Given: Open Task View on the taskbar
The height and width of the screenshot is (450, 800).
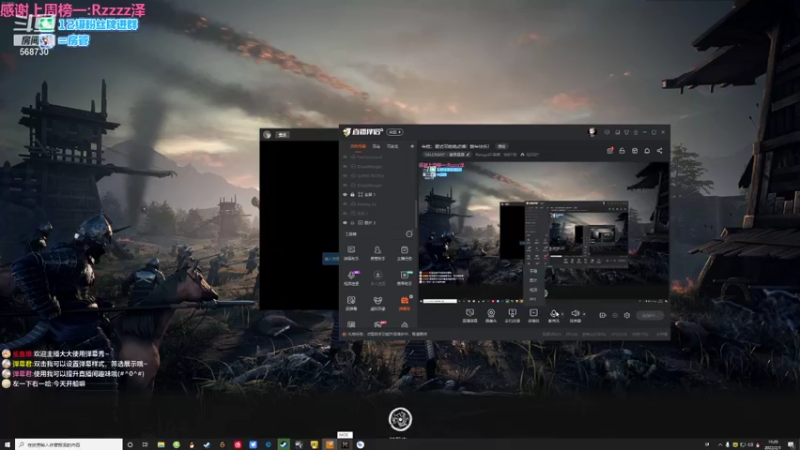Looking at the screenshot, I should (x=145, y=445).
